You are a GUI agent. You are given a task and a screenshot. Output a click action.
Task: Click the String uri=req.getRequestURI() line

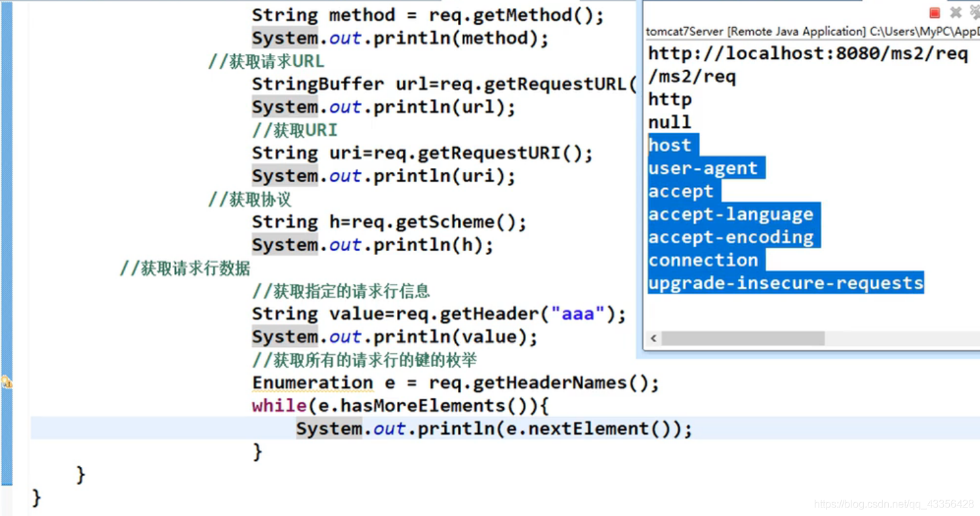[422, 153]
